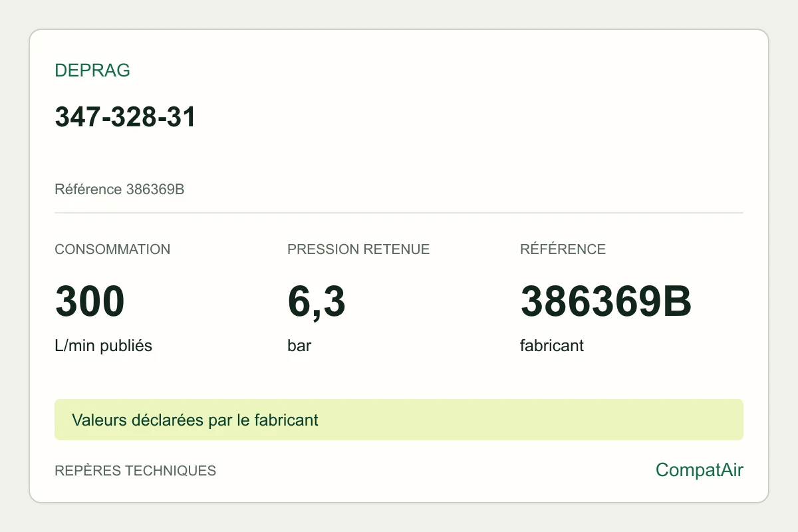Click the REPÈRES TECHNIQUES footer label

point(135,470)
